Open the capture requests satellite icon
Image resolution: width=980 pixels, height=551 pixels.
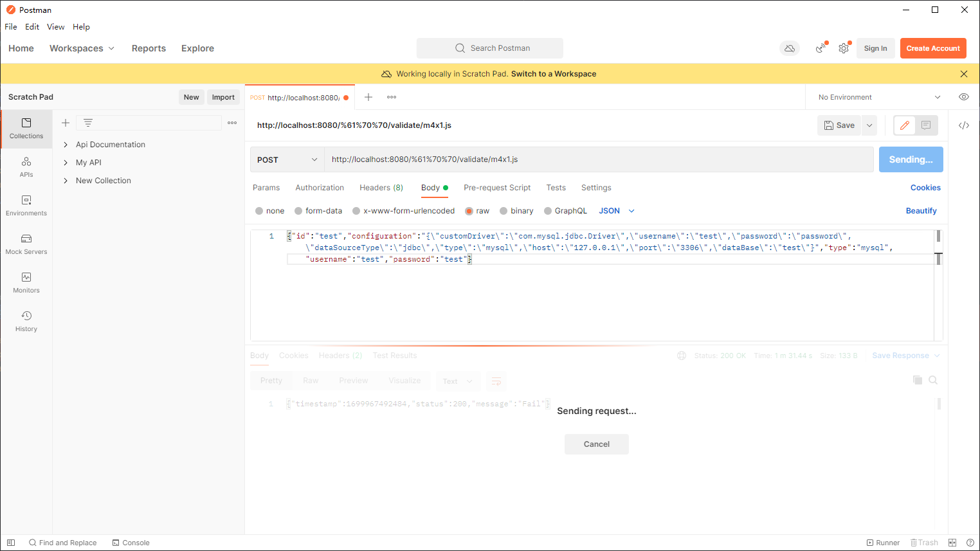click(x=821, y=48)
